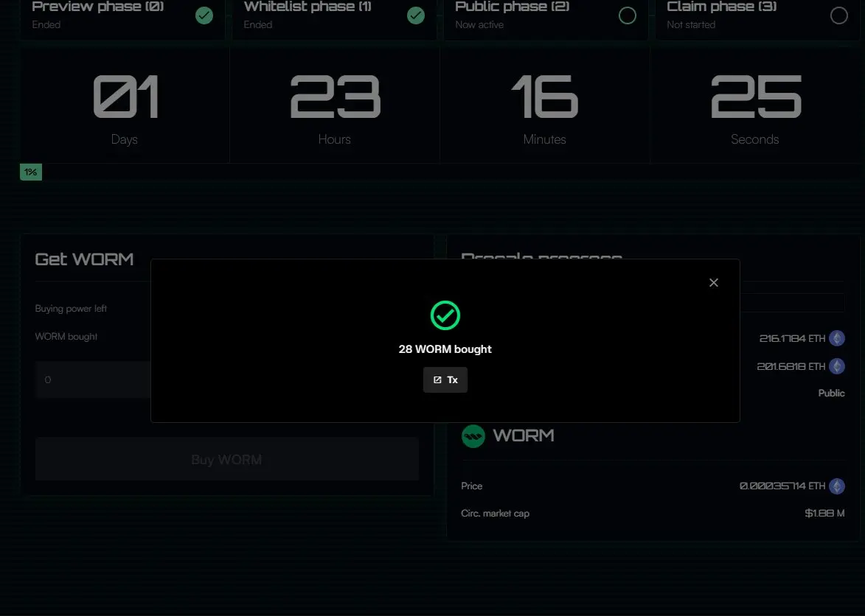Click the 16 Minutes countdown tile
865x616 pixels.
545,105
